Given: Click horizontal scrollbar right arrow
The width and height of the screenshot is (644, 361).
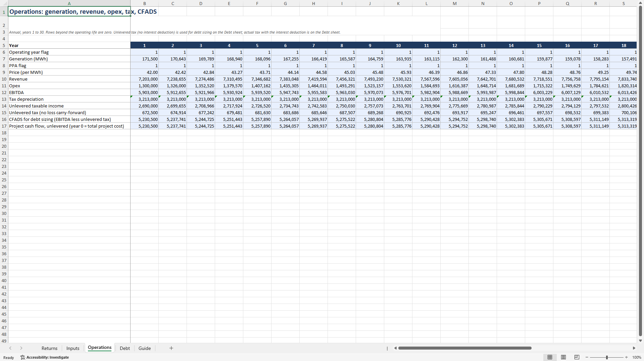Looking at the screenshot, I should [x=634, y=348].
